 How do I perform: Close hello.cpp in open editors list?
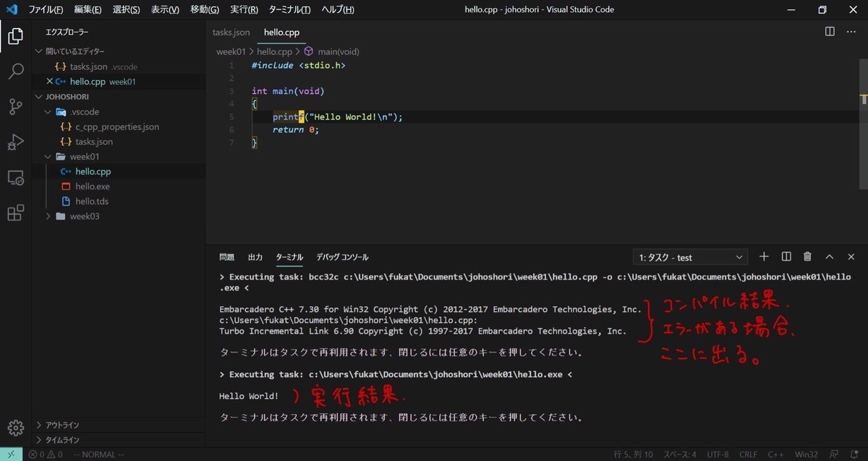pos(49,82)
